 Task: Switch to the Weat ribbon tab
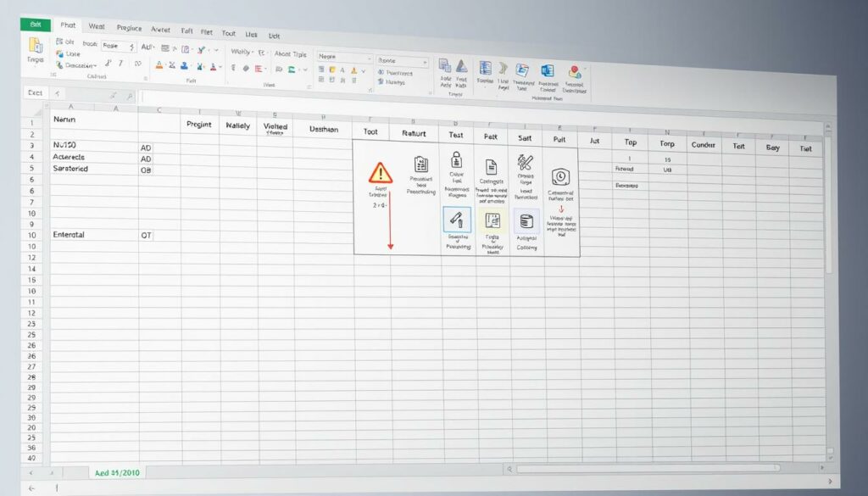[97, 26]
